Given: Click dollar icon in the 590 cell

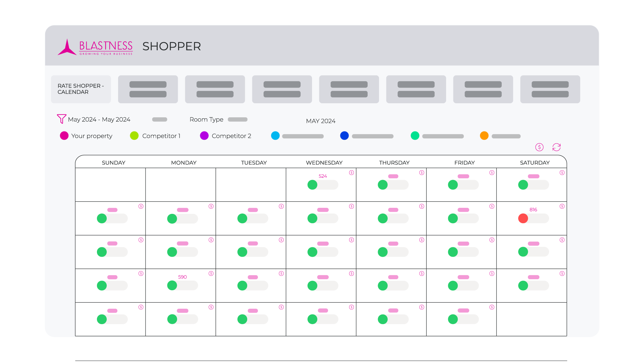Looking at the screenshot, I should coord(211,274).
